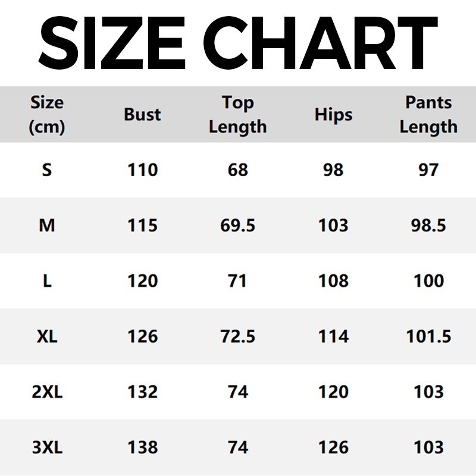The width and height of the screenshot is (476, 476).
Task: Click the Top Length column header
Action: tap(237, 114)
